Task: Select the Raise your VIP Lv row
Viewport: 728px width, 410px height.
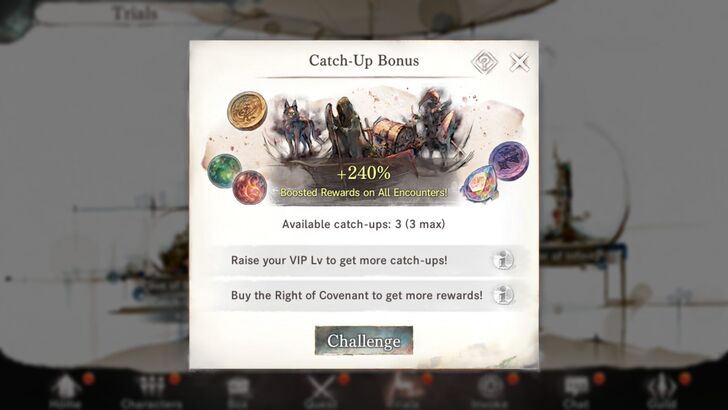Action: (366, 260)
